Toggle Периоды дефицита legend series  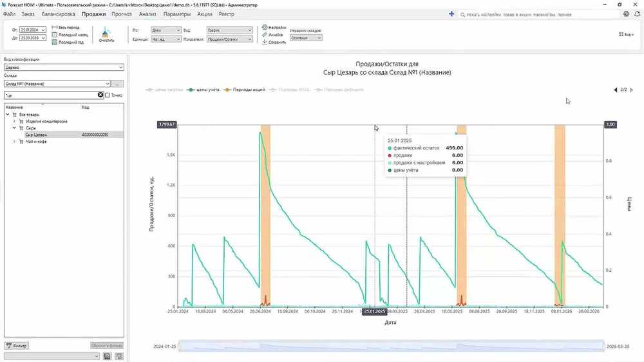tap(339, 90)
